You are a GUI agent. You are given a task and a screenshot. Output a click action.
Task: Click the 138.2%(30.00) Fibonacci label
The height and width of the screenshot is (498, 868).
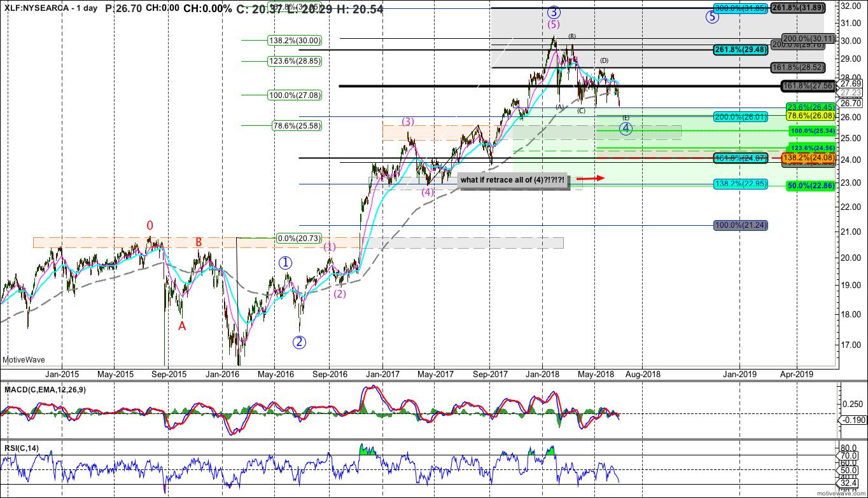295,40
